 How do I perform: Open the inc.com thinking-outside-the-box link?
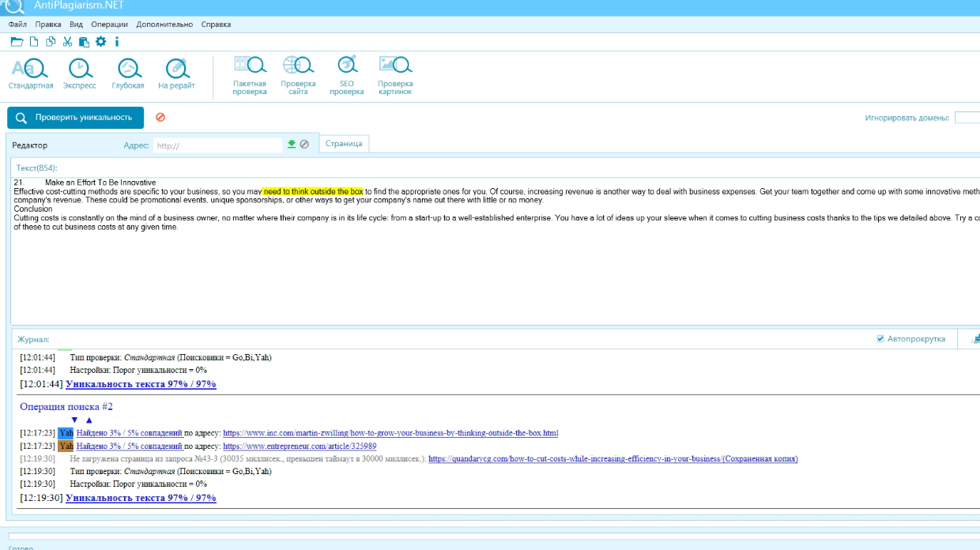390,433
